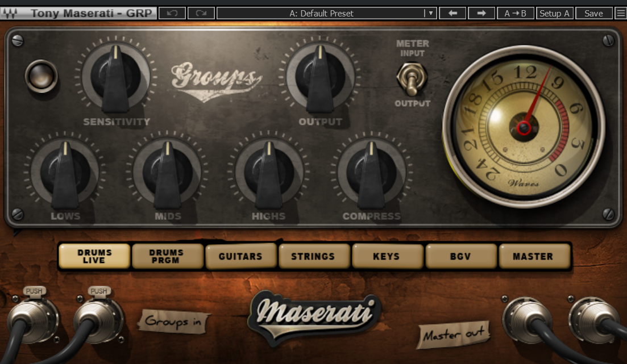This screenshot has width=627, height=364.
Task: Click the Lows knob
Action: point(65,173)
